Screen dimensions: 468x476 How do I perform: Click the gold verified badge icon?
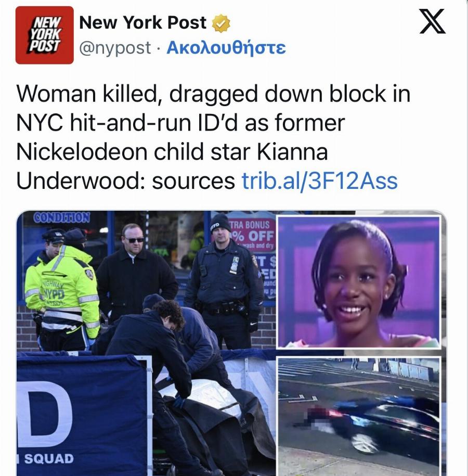pos(220,23)
